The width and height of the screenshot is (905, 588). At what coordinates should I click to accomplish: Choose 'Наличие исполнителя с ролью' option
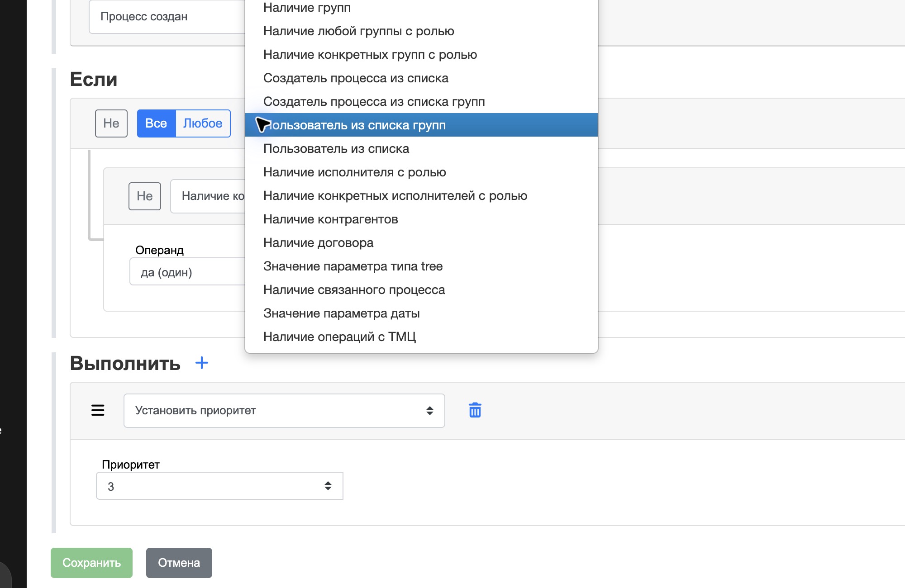(421, 172)
